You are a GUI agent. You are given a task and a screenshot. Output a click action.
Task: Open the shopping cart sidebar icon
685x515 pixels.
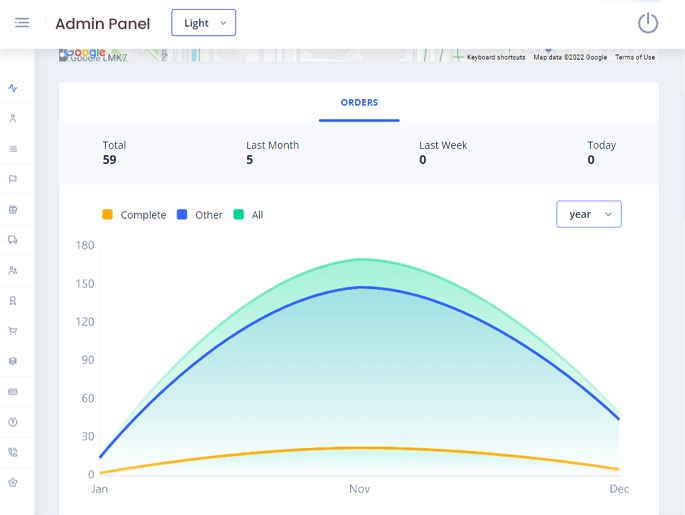pos(13,331)
